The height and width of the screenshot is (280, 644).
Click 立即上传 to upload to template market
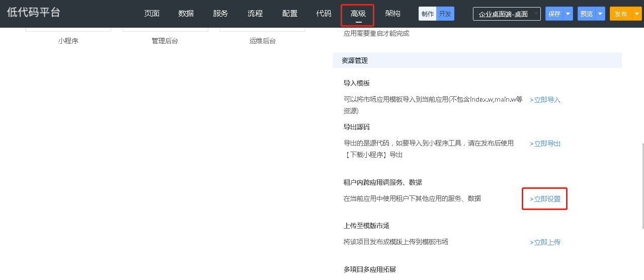click(x=545, y=242)
